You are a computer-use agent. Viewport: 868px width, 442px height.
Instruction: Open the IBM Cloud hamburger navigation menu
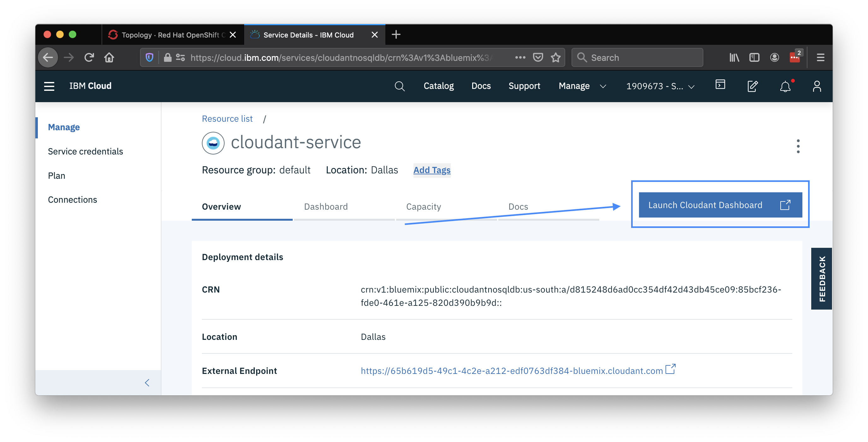click(49, 86)
